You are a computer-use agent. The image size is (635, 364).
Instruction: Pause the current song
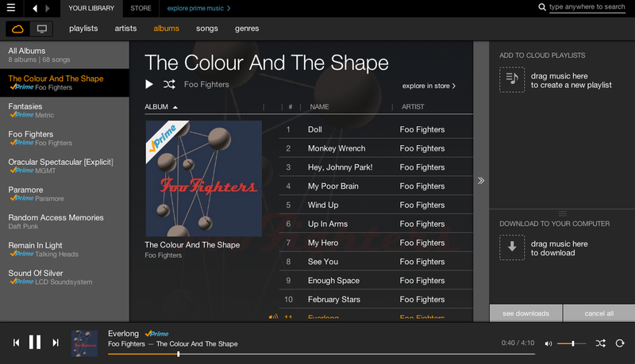[x=35, y=342]
